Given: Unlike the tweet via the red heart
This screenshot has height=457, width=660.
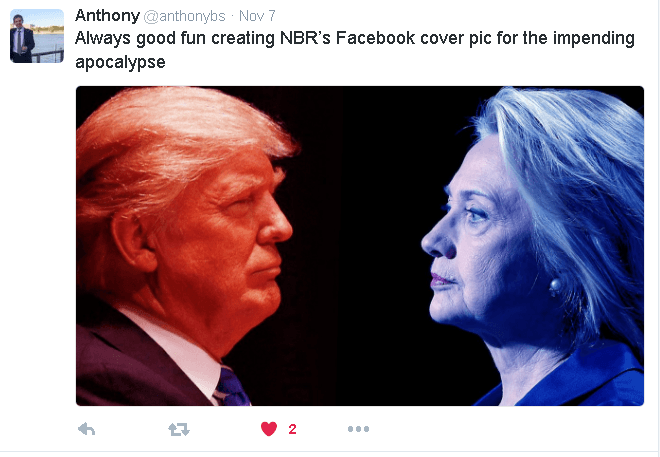Looking at the screenshot, I should (269, 429).
